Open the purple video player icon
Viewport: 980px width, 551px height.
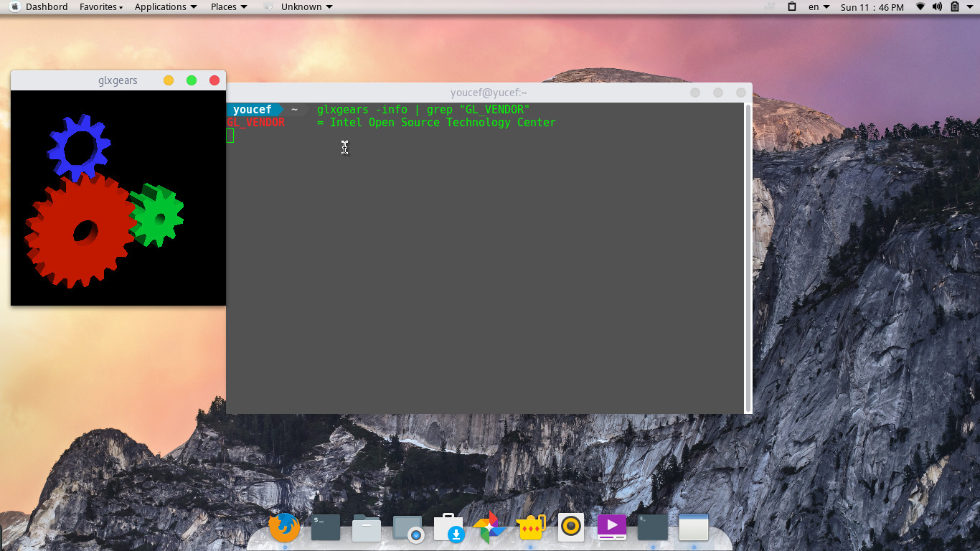pos(612,527)
